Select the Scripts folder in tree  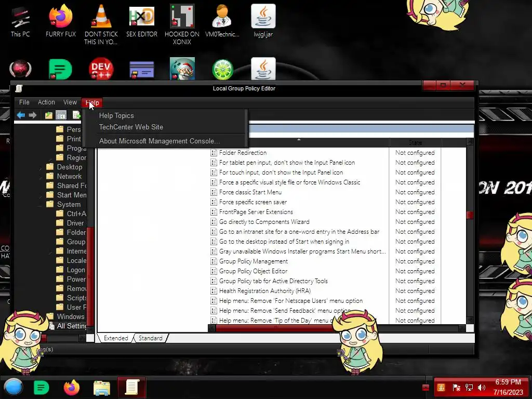[76, 298]
